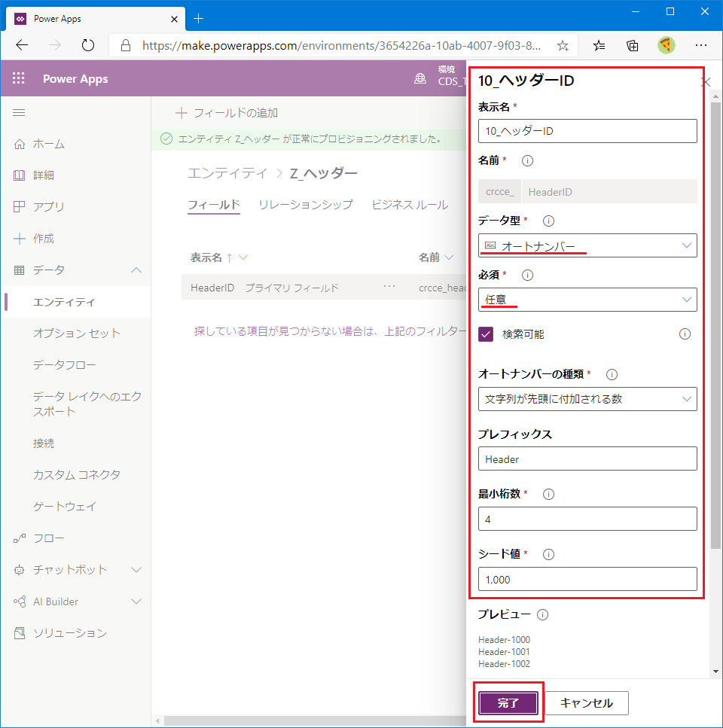Toggle the 検索可能 checkbox
This screenshot has height=728, width=723.
click(486, 334)
